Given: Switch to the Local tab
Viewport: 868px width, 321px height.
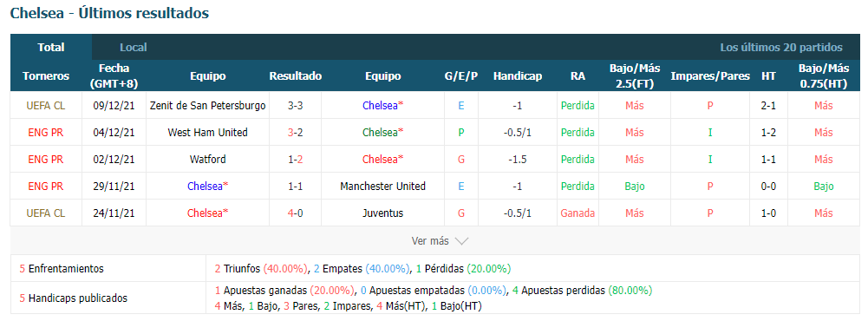Looking at the screenshot, I should coord(134,48).
